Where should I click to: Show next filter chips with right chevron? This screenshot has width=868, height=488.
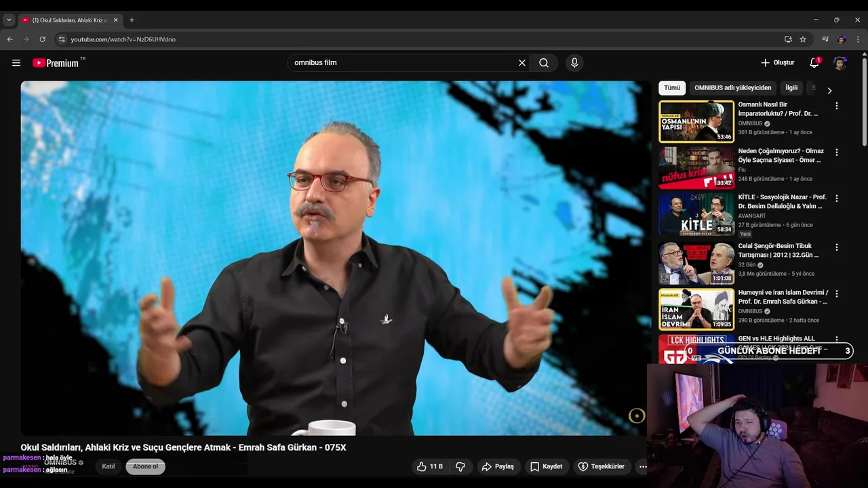pyautogui.click(x=829, y=91)
